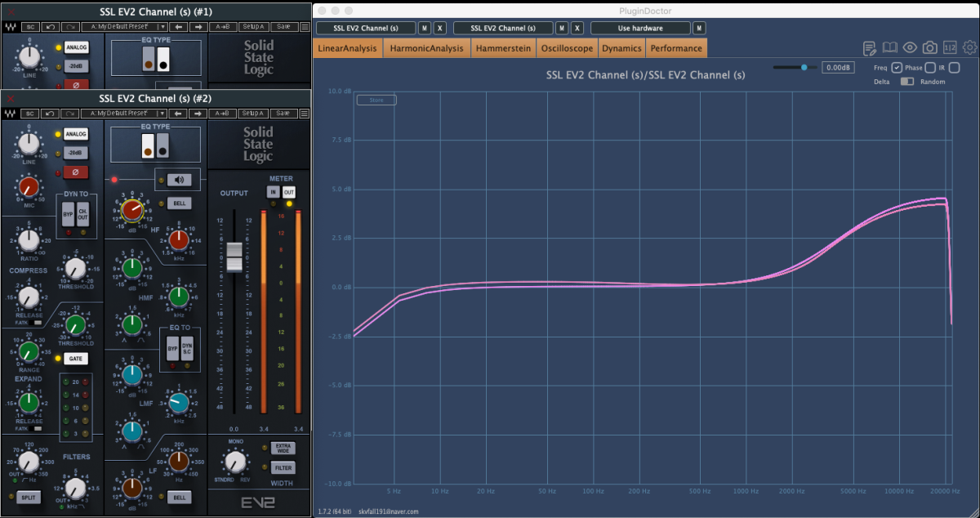Click the compressor RATIO knob

(x=29, y=239)
